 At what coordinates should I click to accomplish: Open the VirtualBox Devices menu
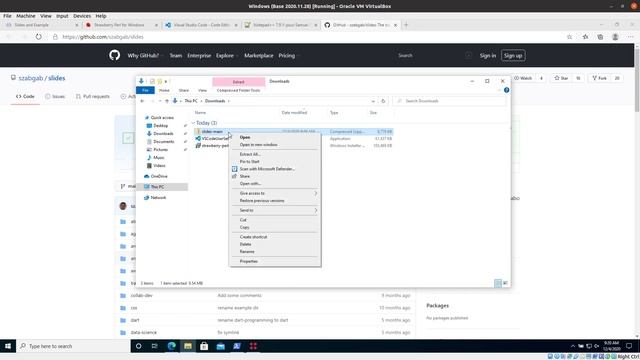tap(82, 16)
